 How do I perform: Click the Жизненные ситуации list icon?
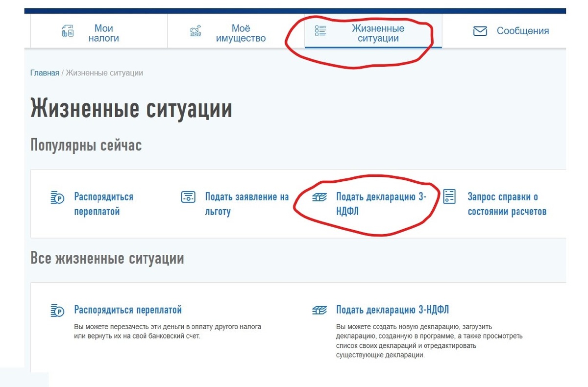(x=321, y=30)
